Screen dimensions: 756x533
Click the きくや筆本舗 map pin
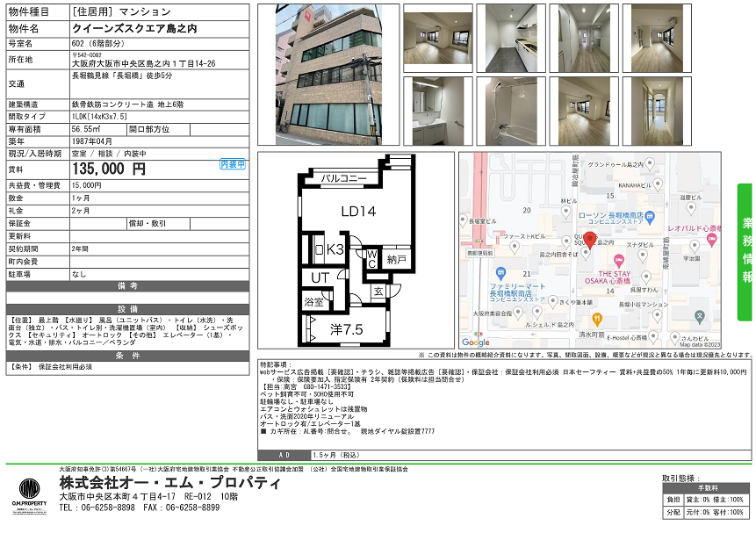pyautogui.click(x=553, y=301)
